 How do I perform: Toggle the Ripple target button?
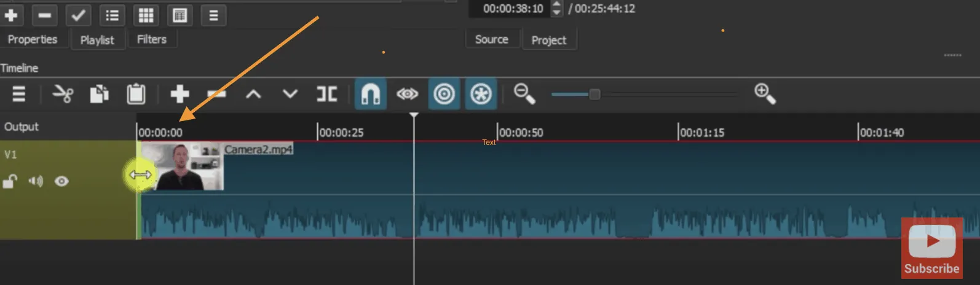444,94
